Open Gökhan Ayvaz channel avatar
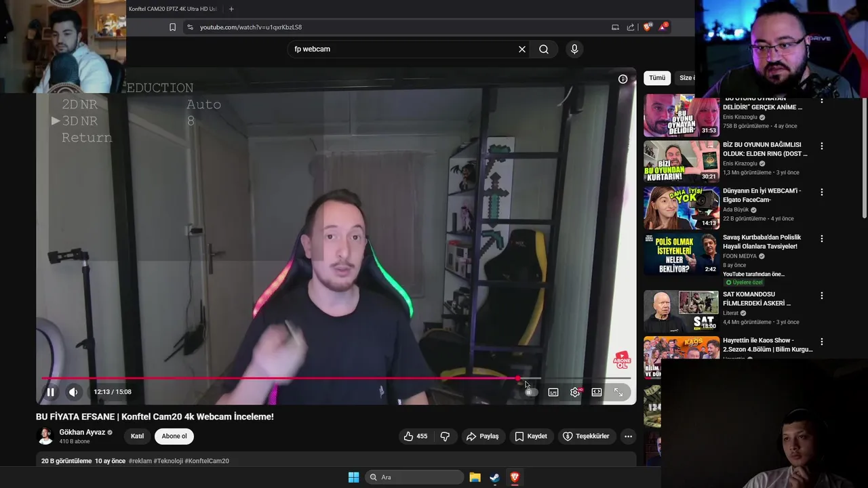 pos(45,436)
